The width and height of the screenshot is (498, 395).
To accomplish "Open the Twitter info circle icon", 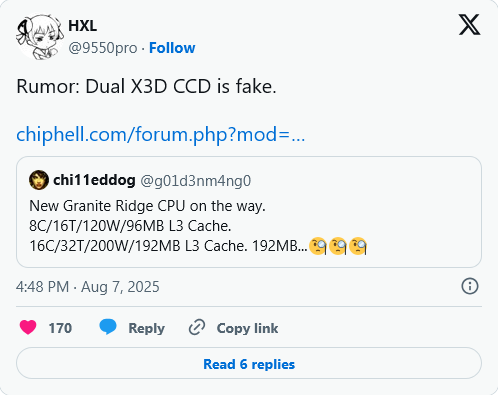I will coord(470,286).
